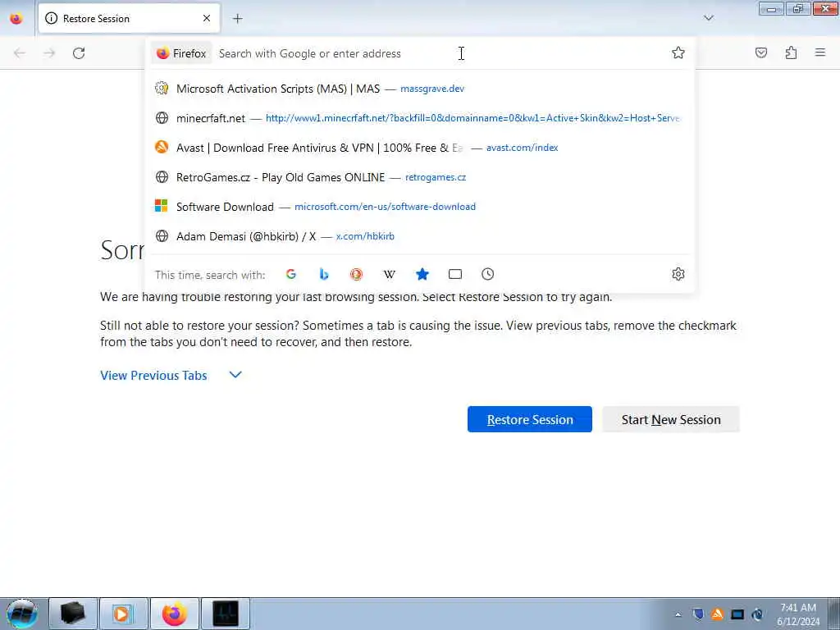Open the Microsoft Activation Scripts suggestion
This screenshot has height=630, width=840.
coord(420,89)
